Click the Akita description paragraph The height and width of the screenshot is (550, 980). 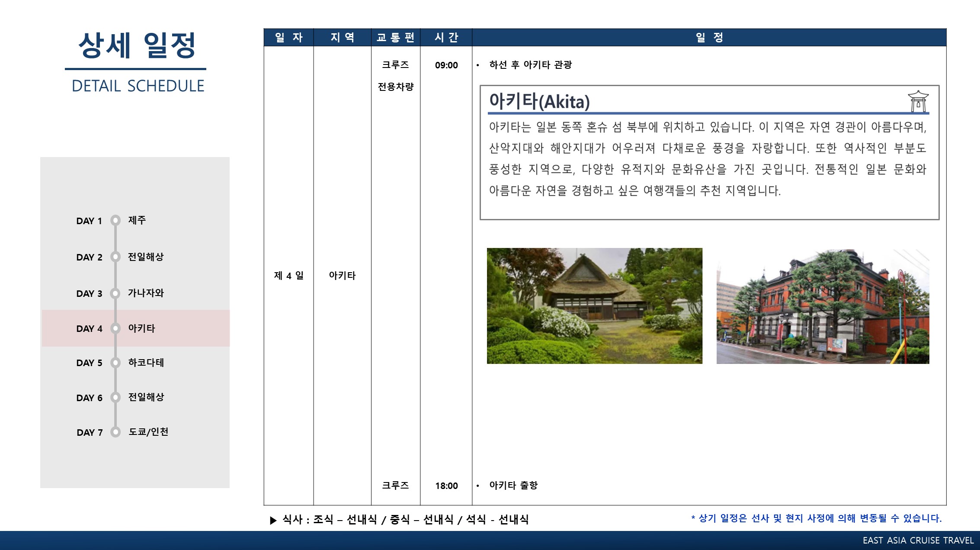[x=708, y=159]
